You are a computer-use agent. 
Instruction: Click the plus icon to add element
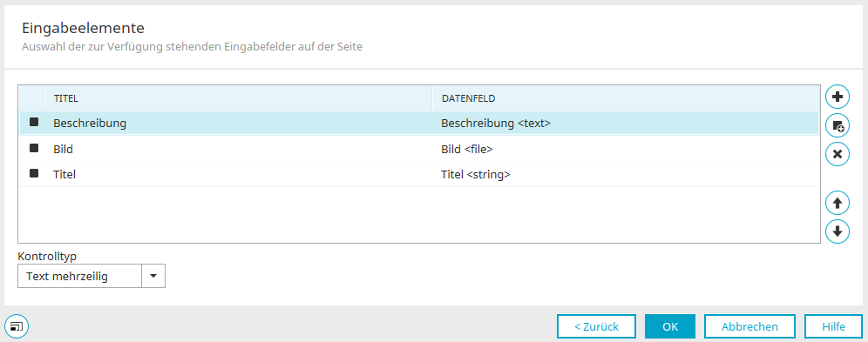click(x=837, y=97)
